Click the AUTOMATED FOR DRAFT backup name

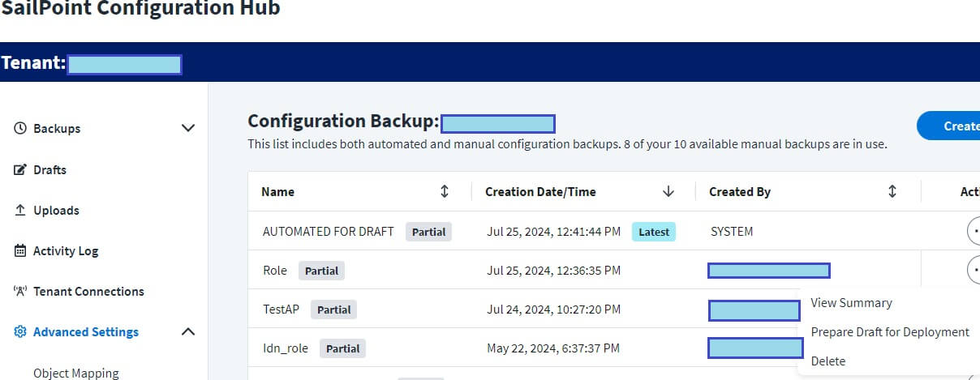(x=329, y=231)
